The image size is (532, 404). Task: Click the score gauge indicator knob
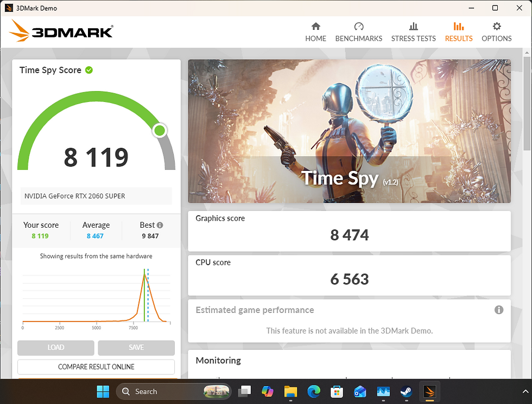[x=160, y=130]
